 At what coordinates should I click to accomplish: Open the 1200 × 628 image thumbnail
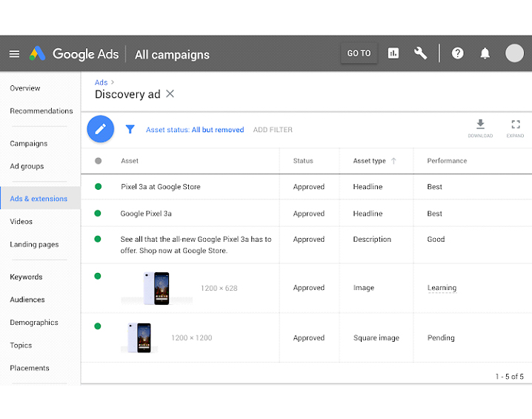pos(157,288)
